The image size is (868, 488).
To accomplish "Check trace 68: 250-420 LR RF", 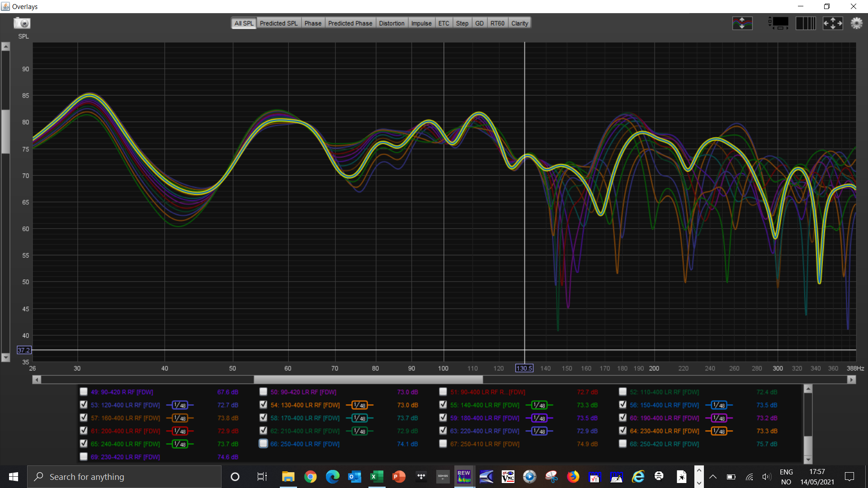I will tap(623, 444).
